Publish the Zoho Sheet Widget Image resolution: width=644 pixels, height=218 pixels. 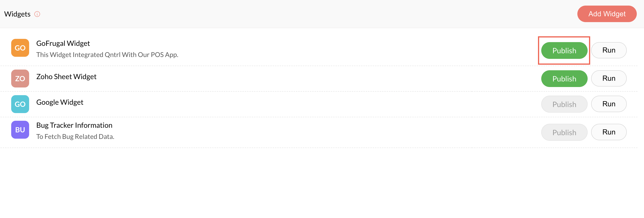pyautogui.click(x=564, y=79)
